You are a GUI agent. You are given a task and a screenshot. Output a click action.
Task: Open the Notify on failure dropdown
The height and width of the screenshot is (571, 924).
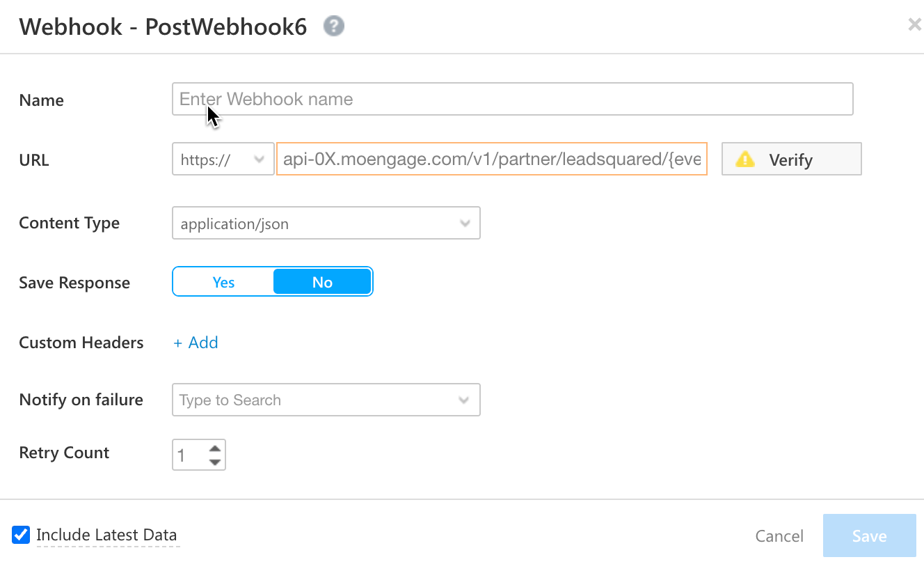[326, 400]
